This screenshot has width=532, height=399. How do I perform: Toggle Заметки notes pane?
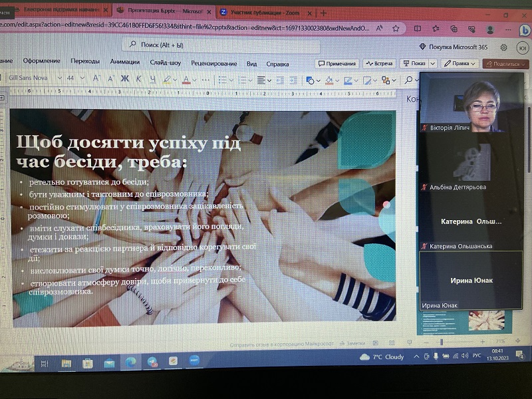tap(352, 343)
